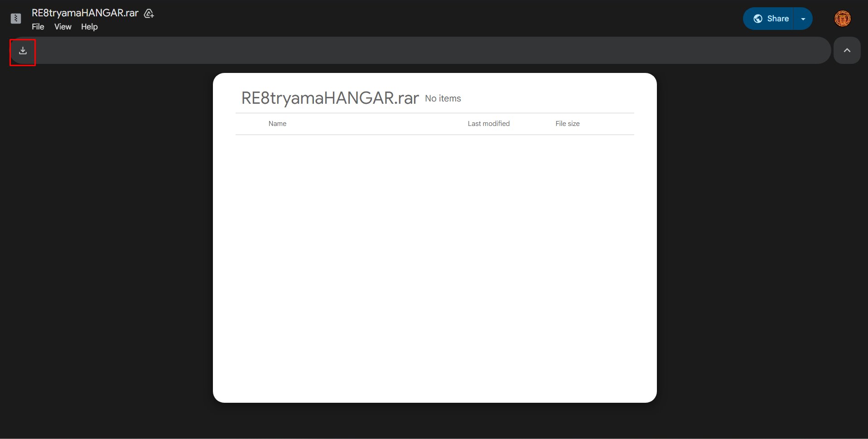Click the download icon in the toolbar
Viewport: 868px width, 439px height.
[22, 51]
